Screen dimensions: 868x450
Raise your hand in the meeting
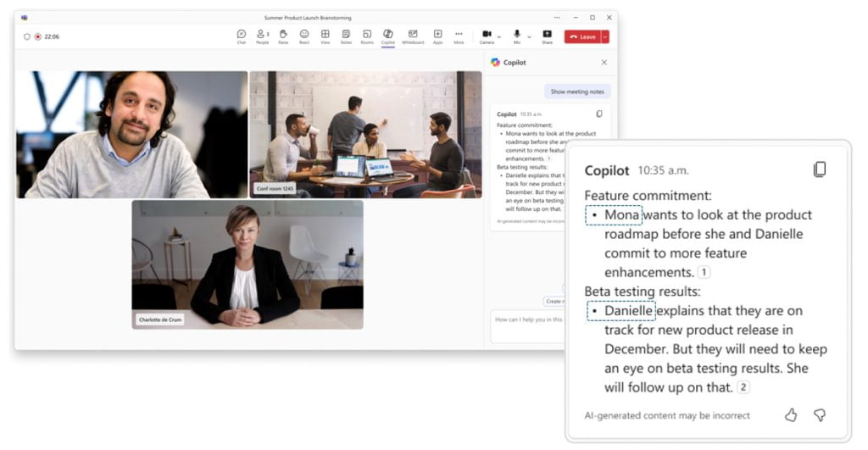(x=283, y=36)
